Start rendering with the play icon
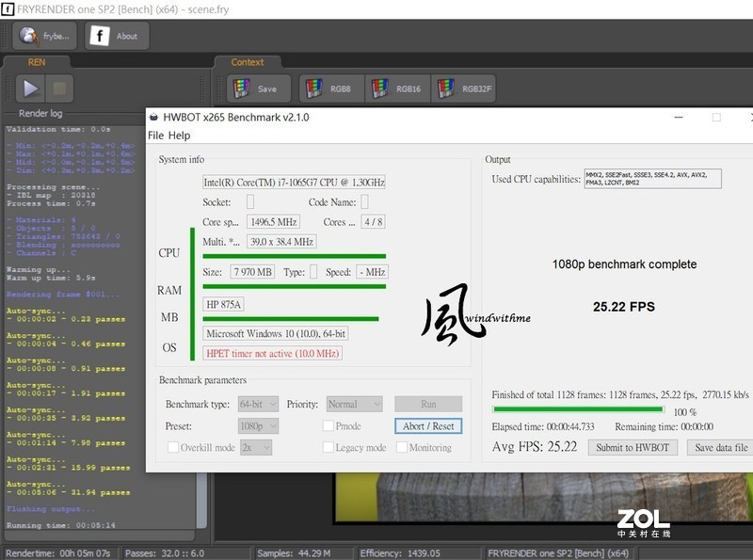The image size is (753, 560). [x=29, y=88]
